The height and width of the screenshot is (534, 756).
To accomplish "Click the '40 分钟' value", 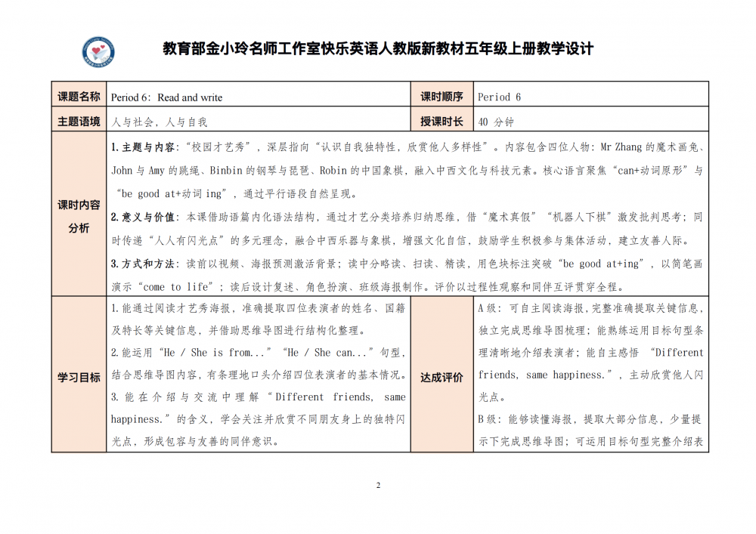I will 496,122.
